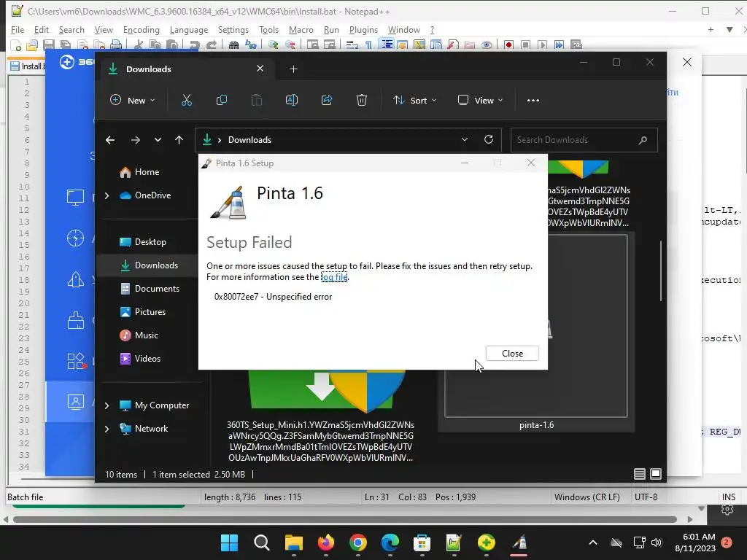Click Windows (CR LF) in status bar
Screen dimensions: 747x560
(x=587, y=497)
